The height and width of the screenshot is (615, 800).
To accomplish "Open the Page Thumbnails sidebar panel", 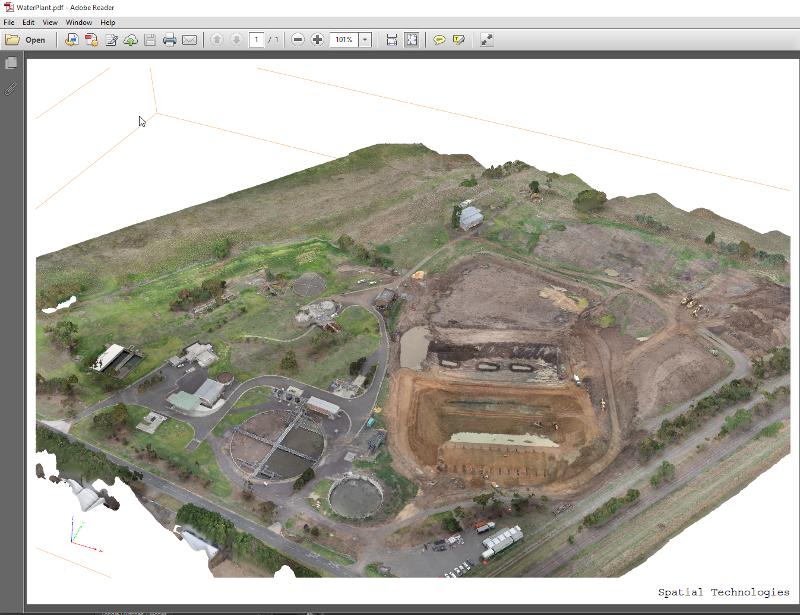I will tap(12, 60).
